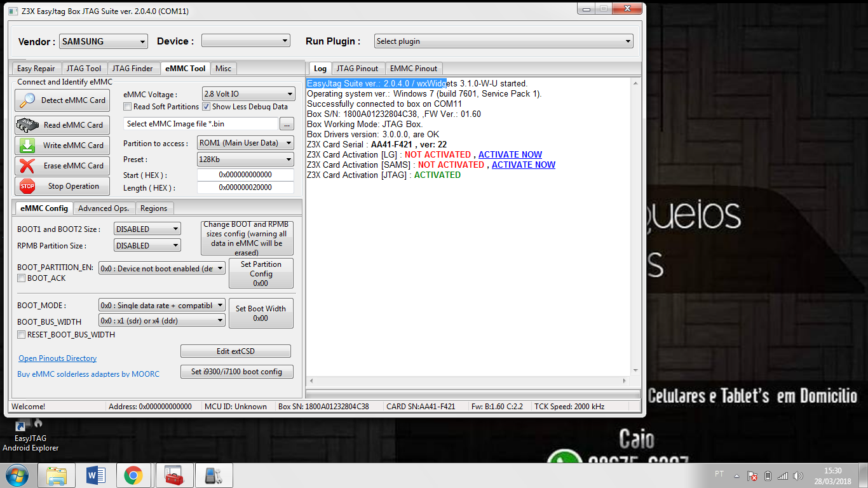
Task: Click the green download arrow on Write eMMC Card
Action: (x=27, y=146)
